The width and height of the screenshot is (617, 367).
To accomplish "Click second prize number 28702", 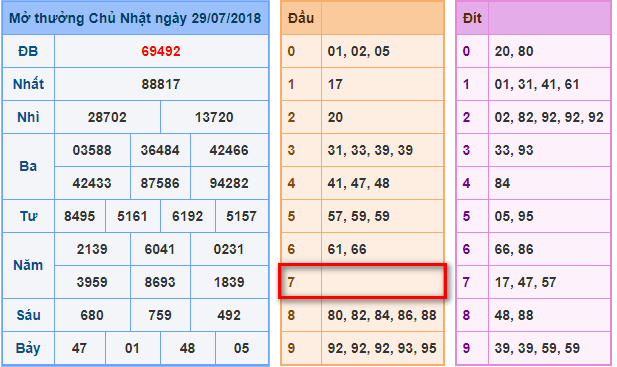I will pos(107,117).
